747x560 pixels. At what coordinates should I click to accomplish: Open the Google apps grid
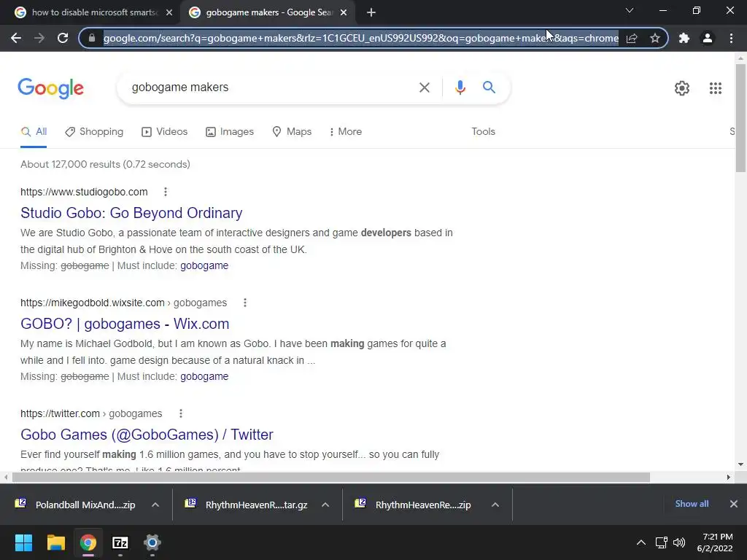[x=716, y=88]
